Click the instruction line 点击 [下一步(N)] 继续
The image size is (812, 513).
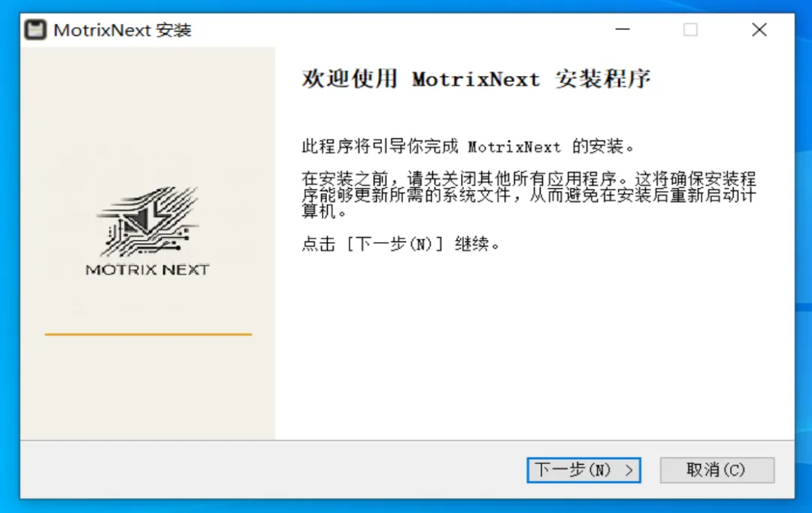(x=401, y=244)
